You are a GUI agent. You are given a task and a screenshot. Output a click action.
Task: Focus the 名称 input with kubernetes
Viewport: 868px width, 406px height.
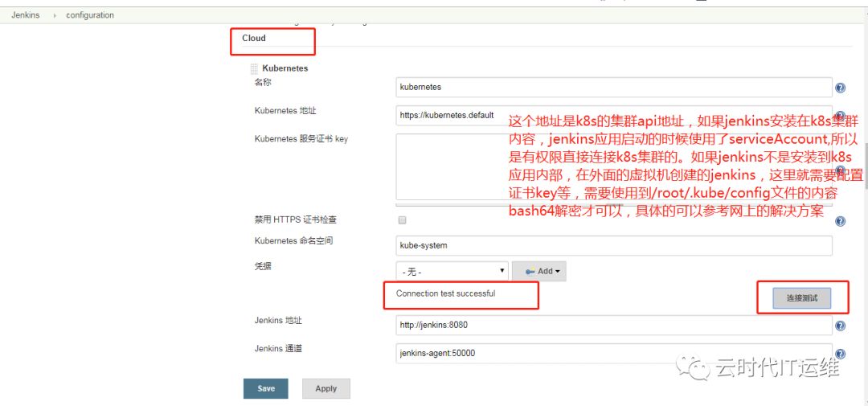614,87
